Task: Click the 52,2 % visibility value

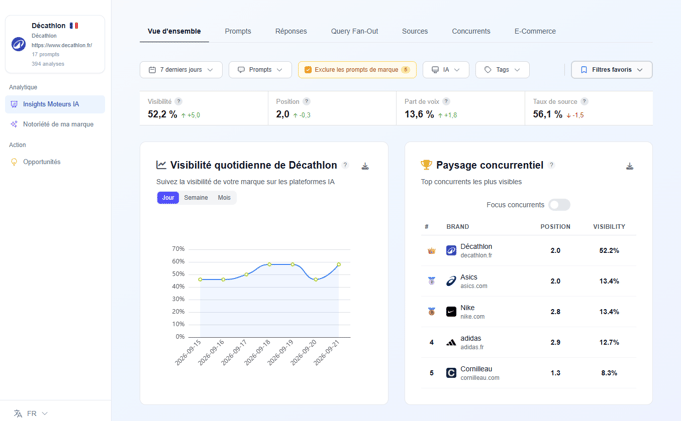Action: click(x=162, y=114)
